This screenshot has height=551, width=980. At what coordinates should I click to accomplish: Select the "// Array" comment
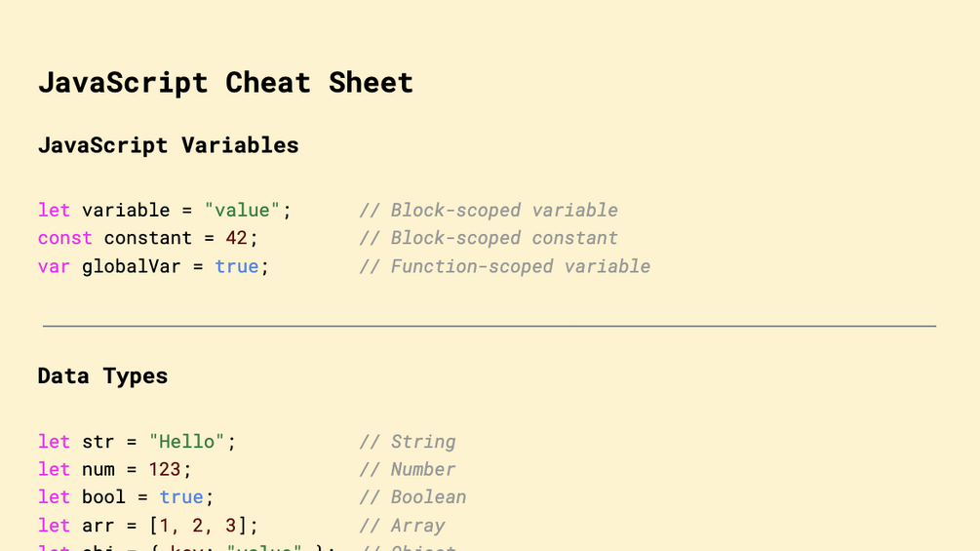(x=402, y=526)
